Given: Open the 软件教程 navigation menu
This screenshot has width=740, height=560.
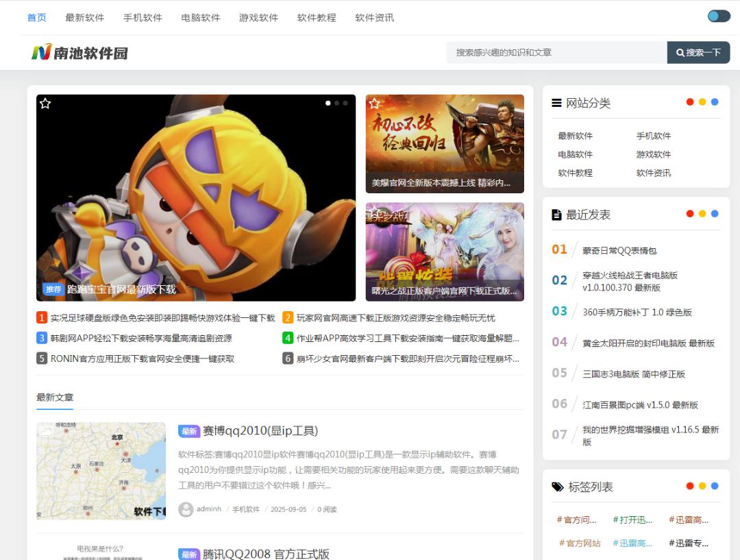Looking at the screenshot, I should (317, 17).
